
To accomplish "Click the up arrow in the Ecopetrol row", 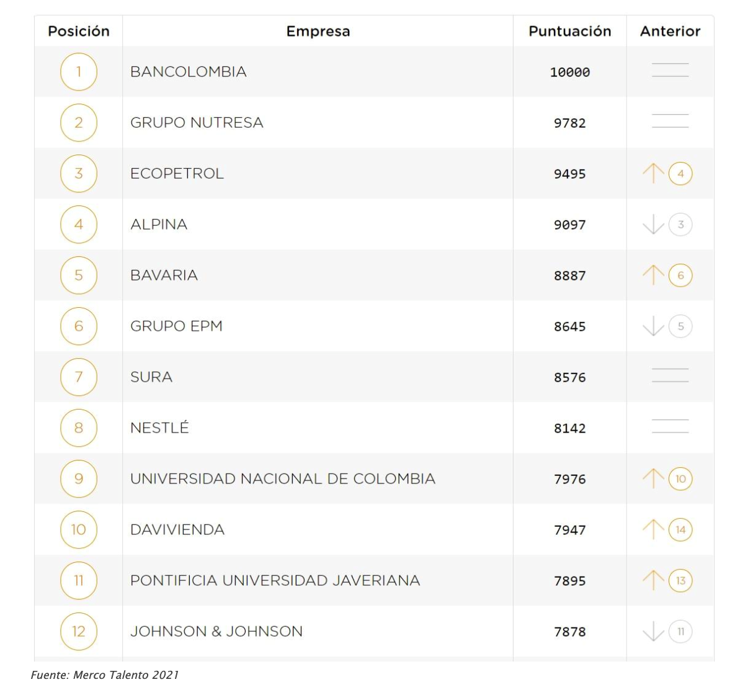I will pyautogui.click(x=653, y=173).
